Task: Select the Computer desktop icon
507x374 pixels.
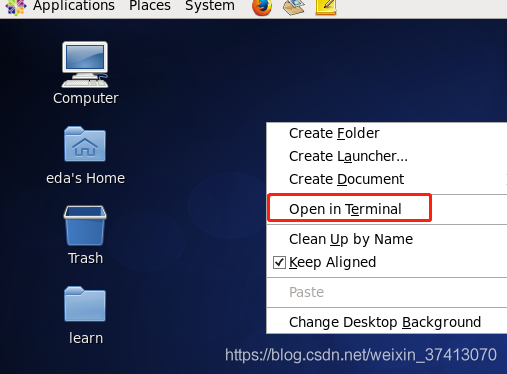Action: click(85, 64)
